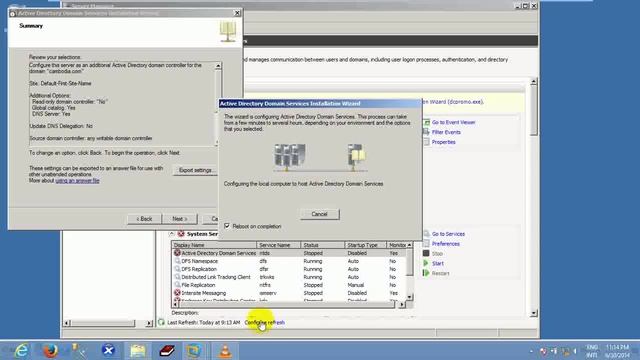Click 'Last Refresh: Today at 9:13 AM' text
This screenshot has height=360, width=640.
click(204, 322)
